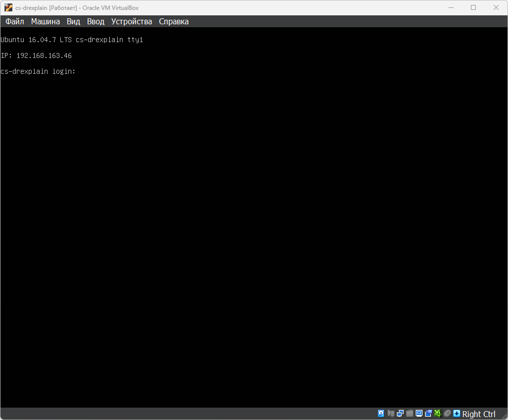The height and width of the screenshot is (420, 508).
Task: Click the display monitor status icon
Action: click(419, 414)
